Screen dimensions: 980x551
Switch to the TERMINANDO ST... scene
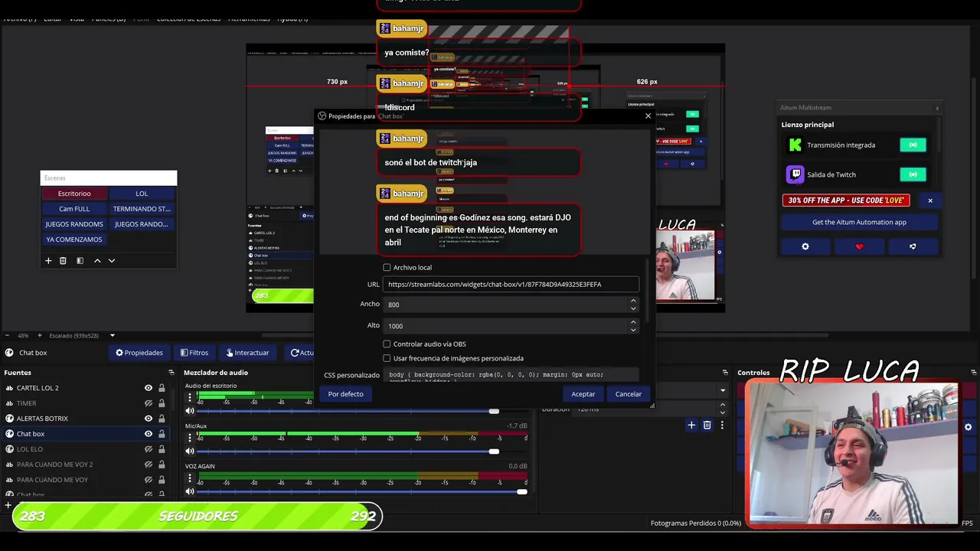point(142,209)
